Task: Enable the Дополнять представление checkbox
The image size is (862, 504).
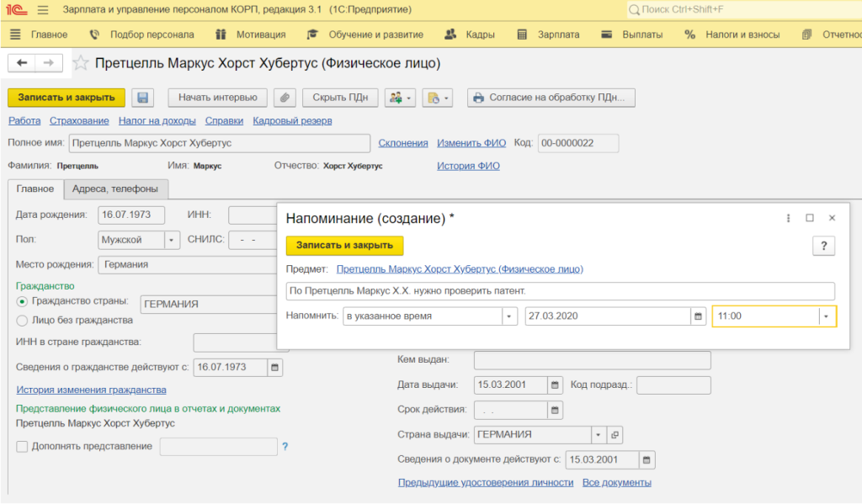Action: tap(22, 446)
